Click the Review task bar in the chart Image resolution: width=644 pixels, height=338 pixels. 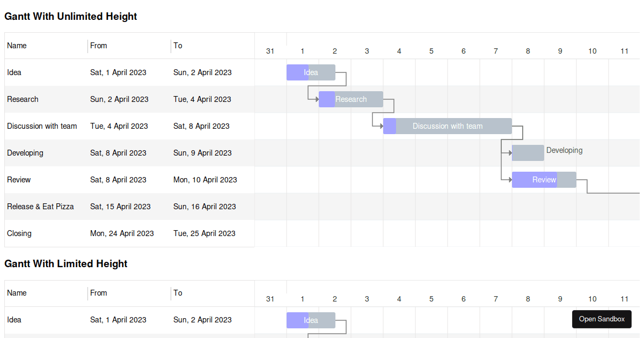(x=544, y=180)
